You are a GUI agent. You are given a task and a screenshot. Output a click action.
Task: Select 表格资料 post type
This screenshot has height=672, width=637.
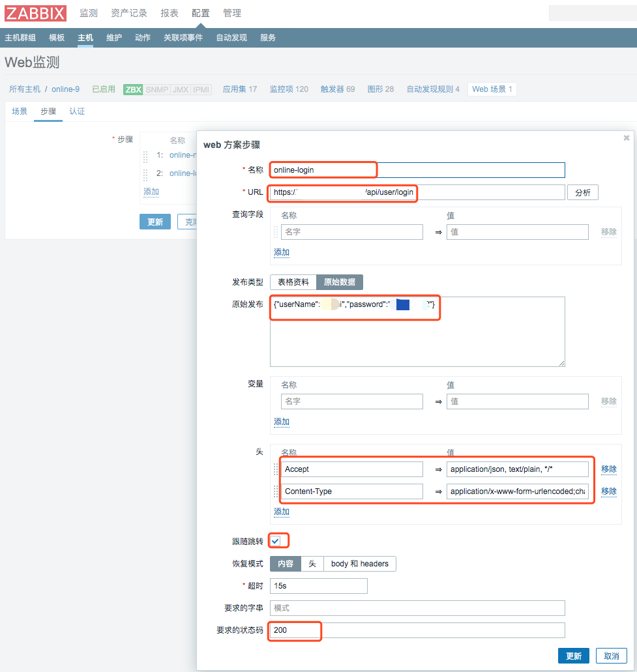(293, 282)
